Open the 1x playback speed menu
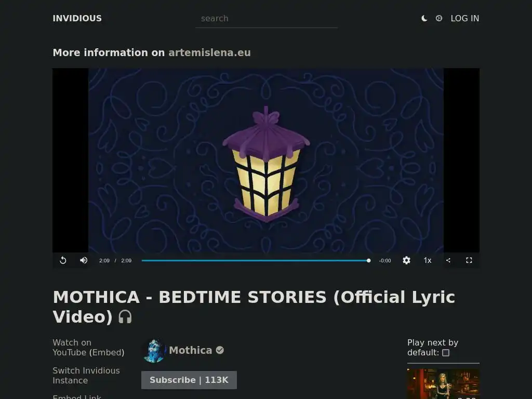The width and height of the screenshot is (532, 399). click(x=428, y=260)
